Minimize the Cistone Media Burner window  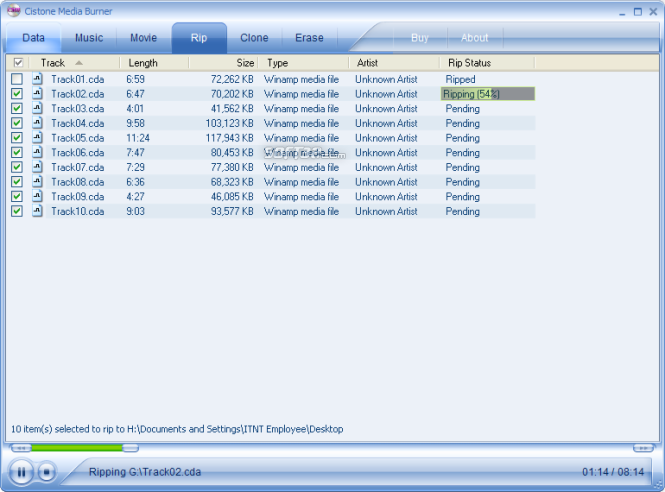pos(622,12)
